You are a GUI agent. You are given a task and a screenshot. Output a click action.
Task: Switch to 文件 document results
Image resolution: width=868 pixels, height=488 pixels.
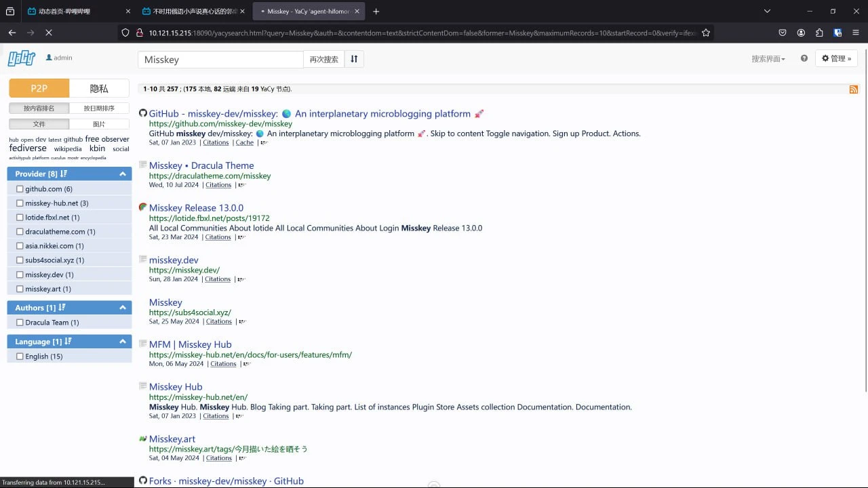click(x=39, y=124)
